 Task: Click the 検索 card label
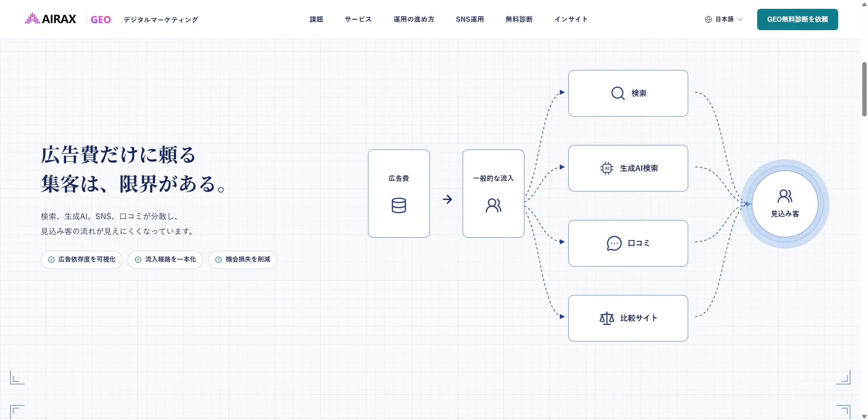click(x=639, y=93)
